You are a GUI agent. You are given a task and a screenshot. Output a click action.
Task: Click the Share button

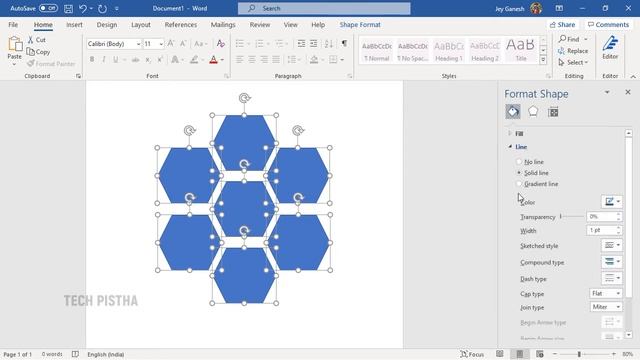pos(562,24)
